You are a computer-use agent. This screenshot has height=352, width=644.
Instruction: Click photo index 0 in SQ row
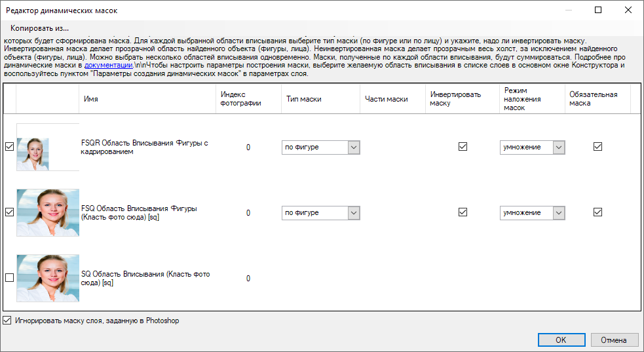(x=248, y=279)
